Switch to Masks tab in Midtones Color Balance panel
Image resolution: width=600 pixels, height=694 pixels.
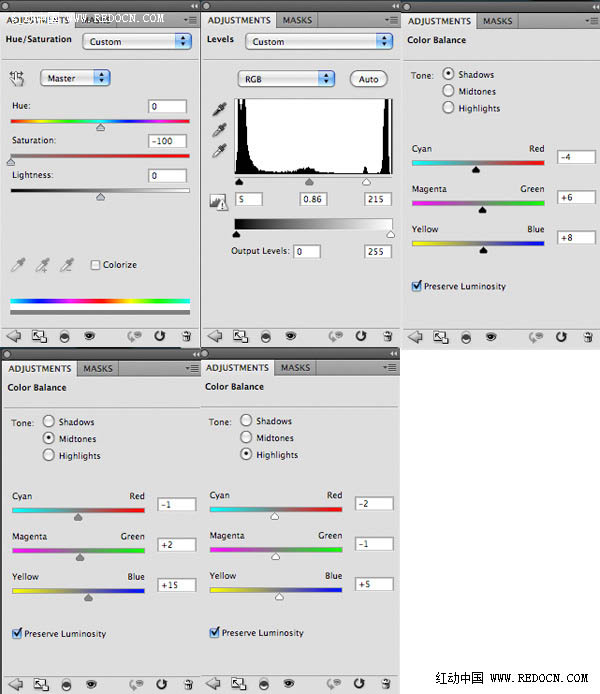(98, 369)
